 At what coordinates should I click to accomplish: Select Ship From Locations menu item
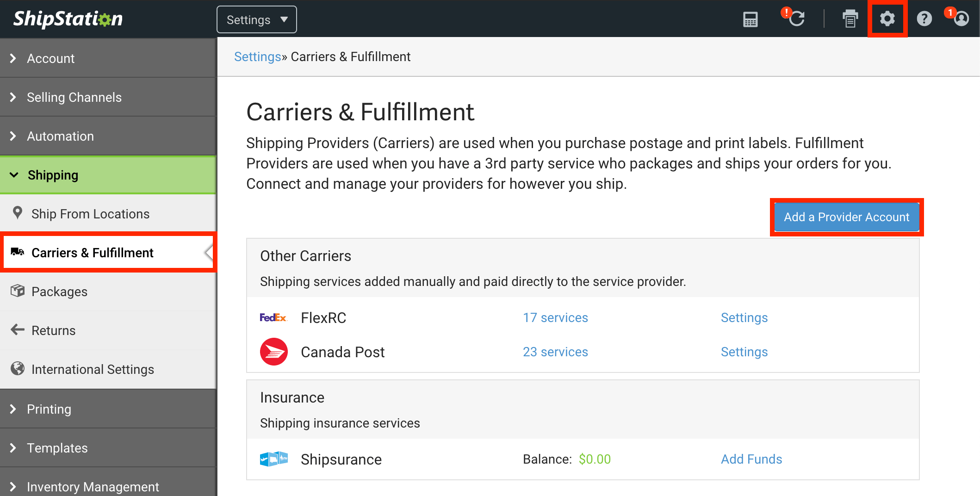point(90,214)
